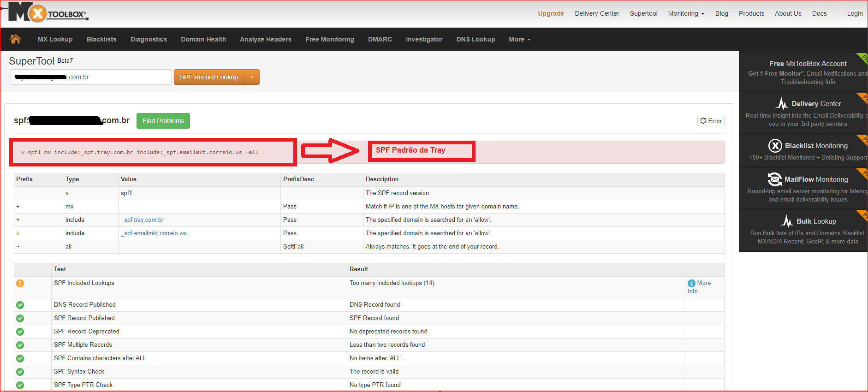Image resolution: width=868 pixels, height=392 pixels.
Task: Click 'Too many included lookups (14)' result
Action: click(x=392, y=283)
